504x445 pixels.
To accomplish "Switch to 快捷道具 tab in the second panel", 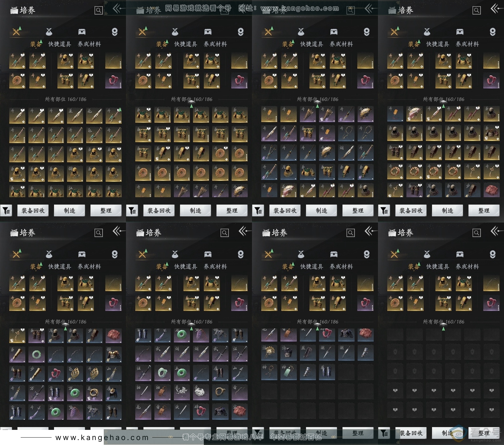I will click(x=186, y=44).
